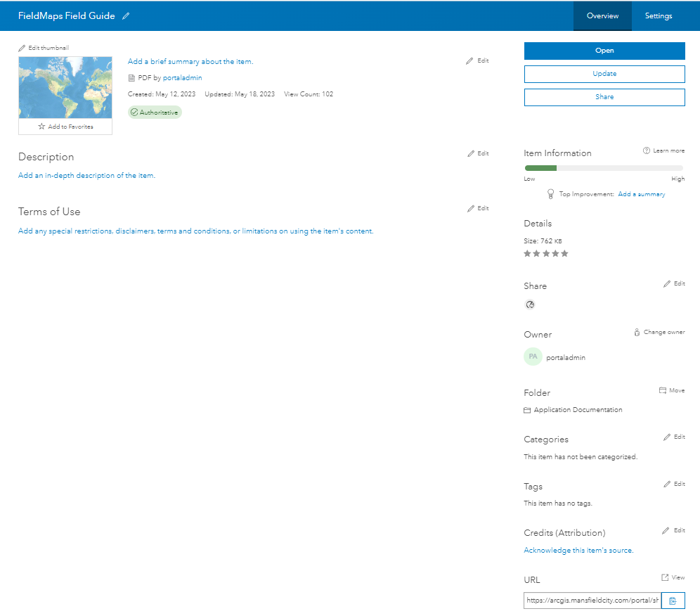Toggle Add to Favorites star

43,126
